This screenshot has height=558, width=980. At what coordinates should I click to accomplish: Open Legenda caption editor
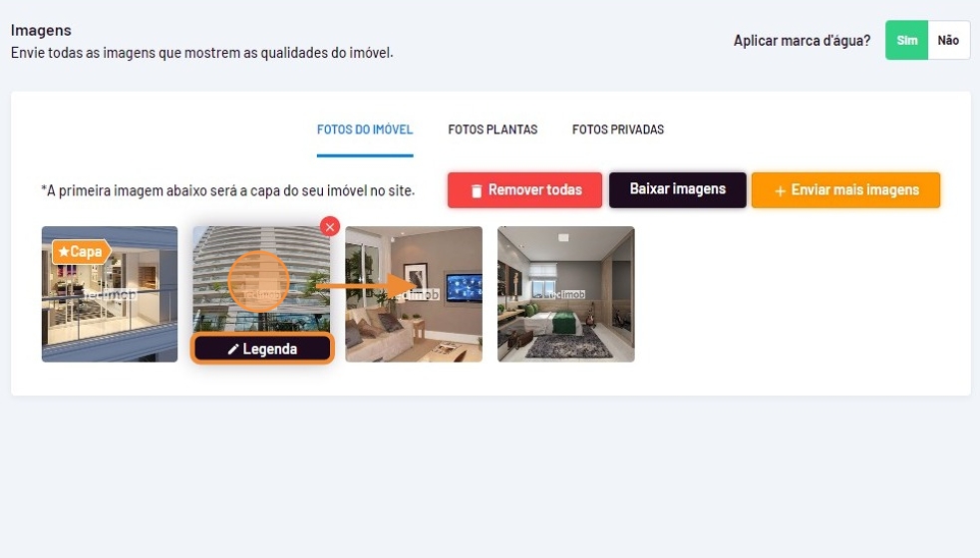pos(262,349)
